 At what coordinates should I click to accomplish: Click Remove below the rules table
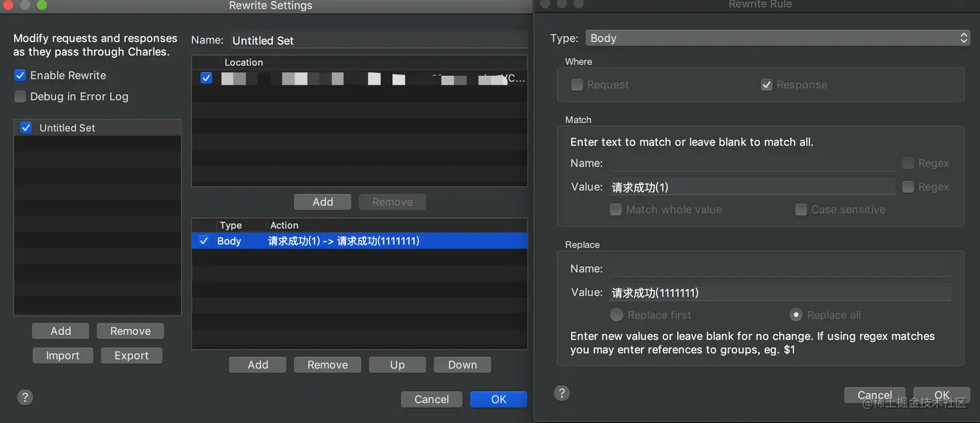(327, 365)
